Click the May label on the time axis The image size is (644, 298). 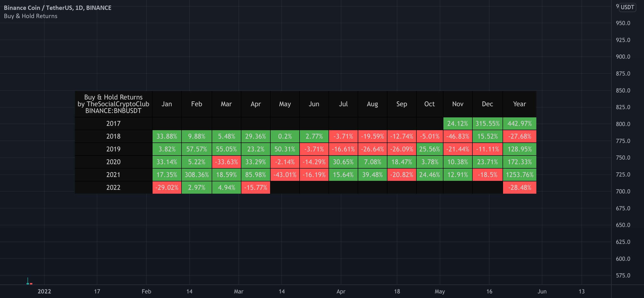click(440, 291)
